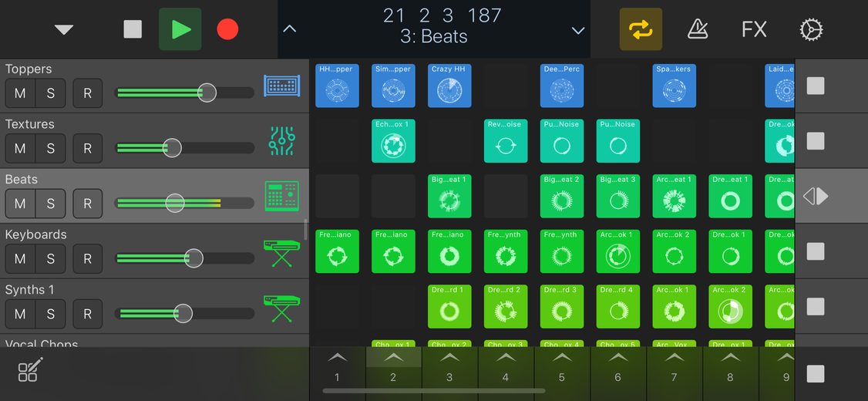Viewport: 868px width, 401px height.
Task: Stop the Textures row cells
Action: [816, 141]
